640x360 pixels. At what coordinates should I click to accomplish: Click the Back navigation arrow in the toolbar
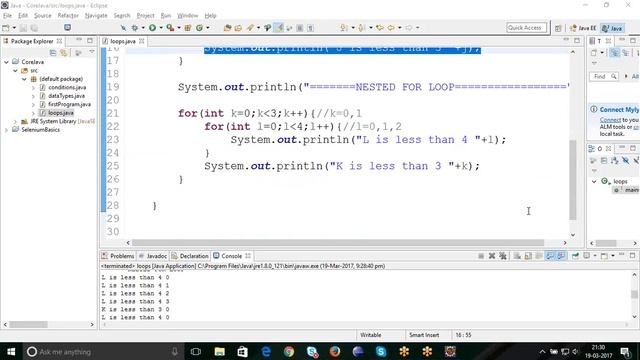(391, 28)
